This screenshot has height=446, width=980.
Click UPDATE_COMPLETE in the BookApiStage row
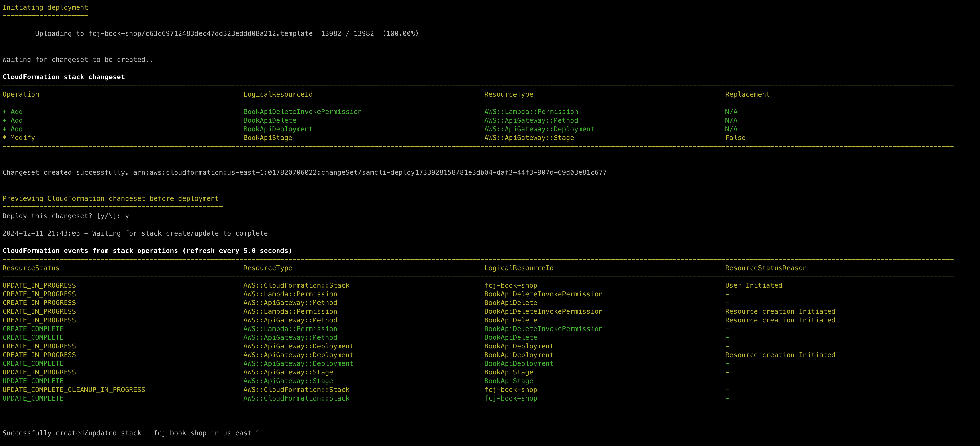click(33, 381)
